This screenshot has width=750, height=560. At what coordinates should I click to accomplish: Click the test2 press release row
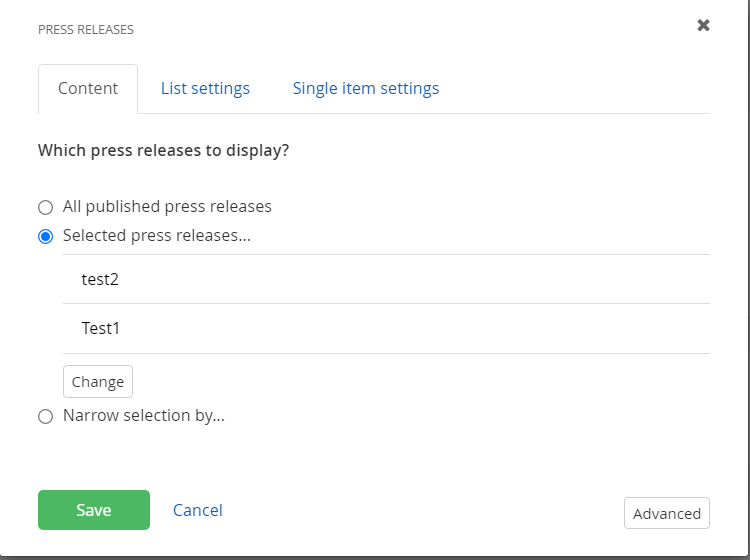click(x=386, y=279)
